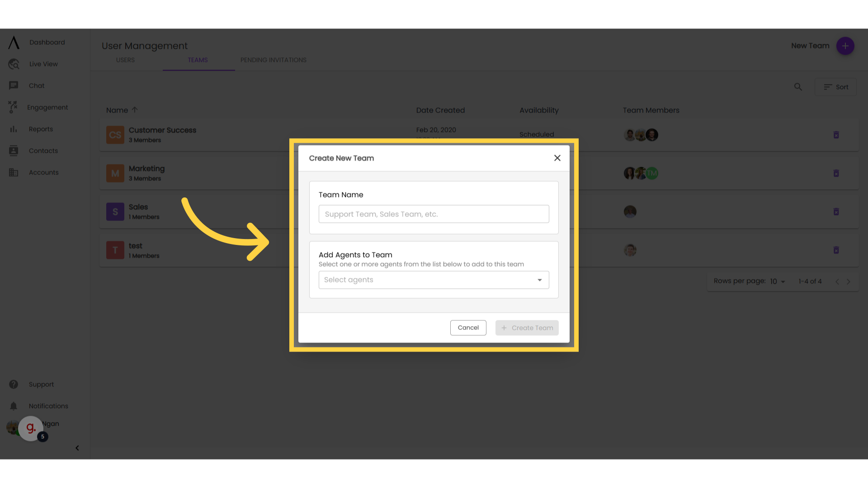This screenshot has height=488, width=868.
Task: Open Contacts section
Action: 43,150
